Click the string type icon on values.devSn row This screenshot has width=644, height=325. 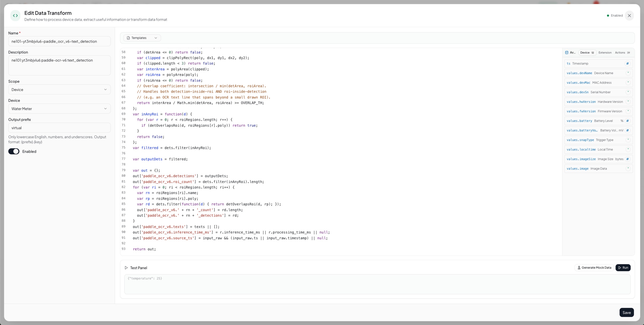(x=628, y=92)
